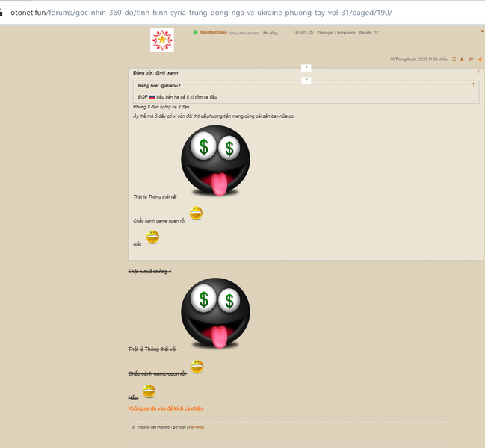Viewport: 485px width, 448px height.
Task: Click the quoted line 'Phóng 8 đạn bị thịt cả 8 đạn.'
Action: point(161,107)
